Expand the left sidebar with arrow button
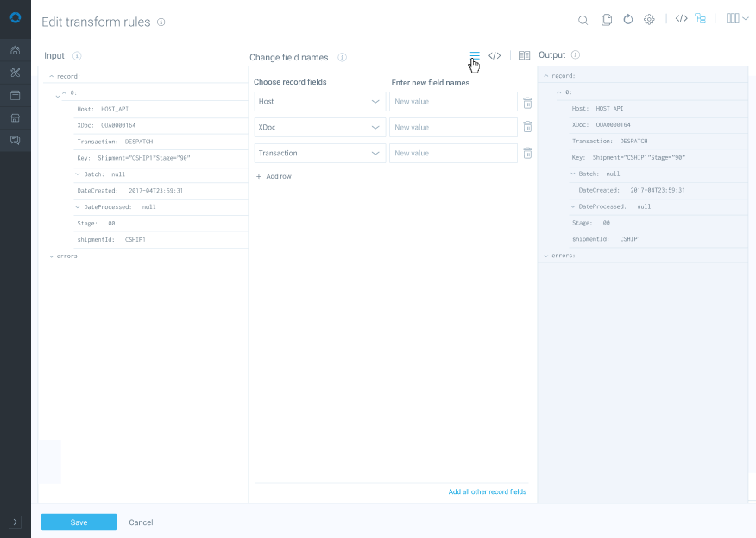Screen dimensions: 756x538 [15, 522]
